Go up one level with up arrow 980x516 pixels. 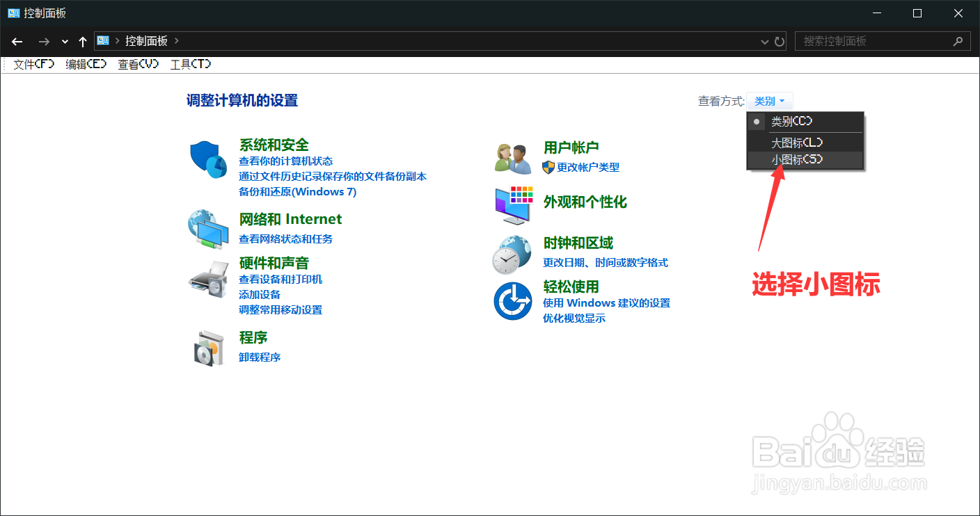pos(83,42)
